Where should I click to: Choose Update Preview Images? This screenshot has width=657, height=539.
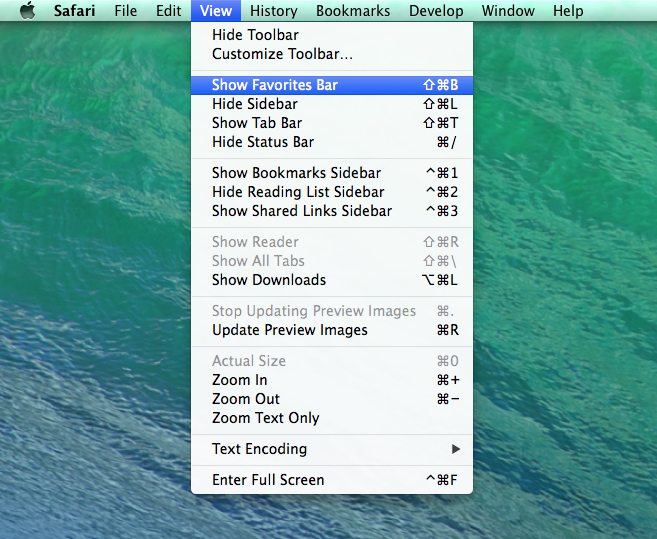331,330
